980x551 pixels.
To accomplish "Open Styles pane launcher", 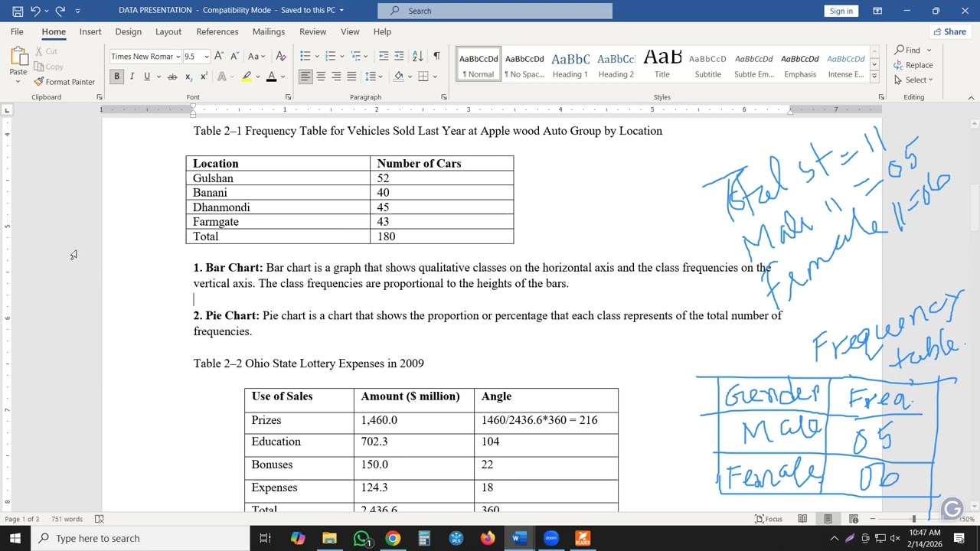I will [x=880, y=97].
